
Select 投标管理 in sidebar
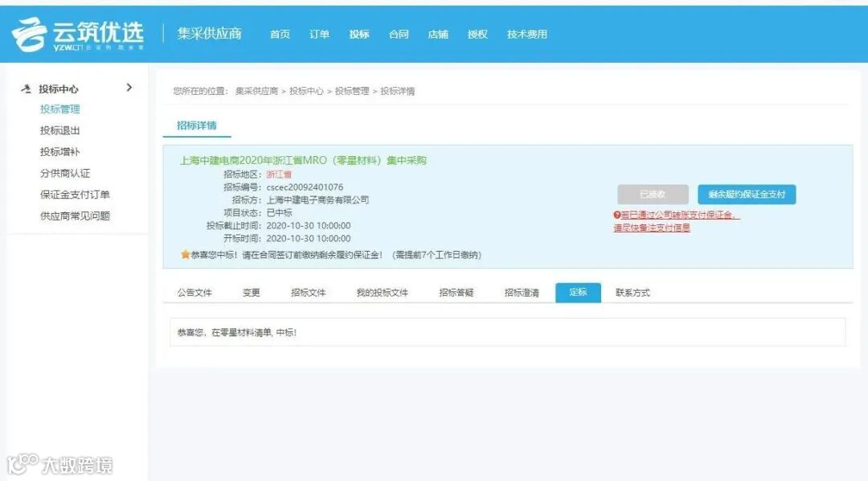click(59, 109)
